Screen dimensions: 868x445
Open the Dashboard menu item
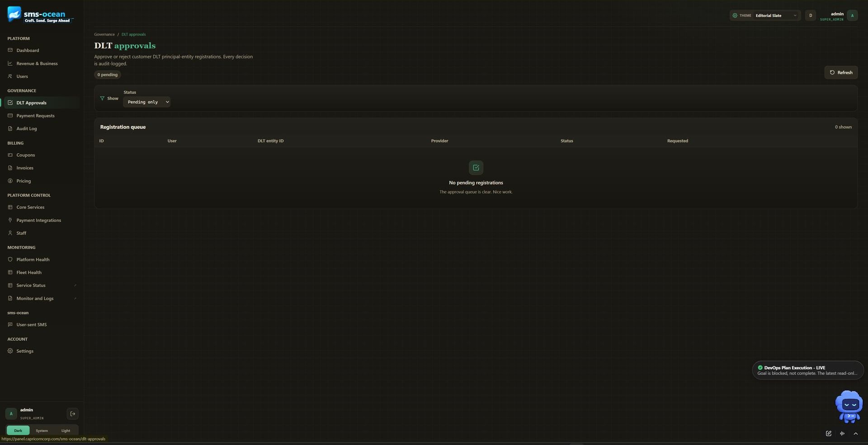(x=42, y=50)
